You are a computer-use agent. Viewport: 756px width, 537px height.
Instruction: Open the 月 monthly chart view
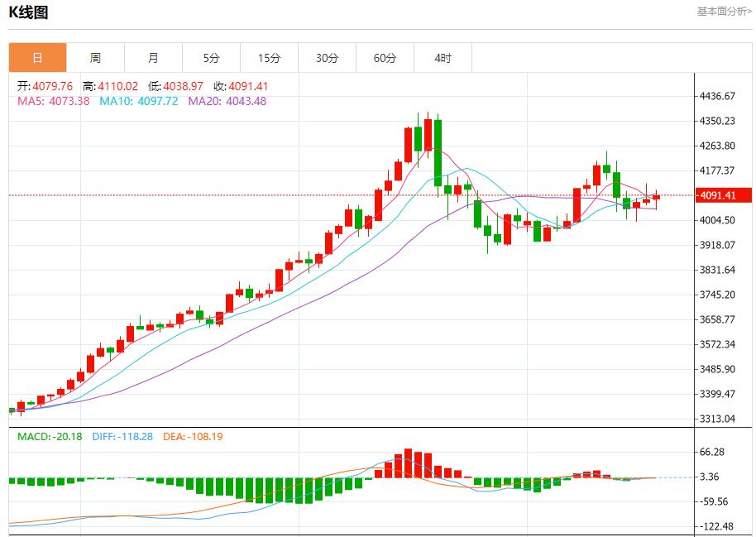pyautogui.click(x=152, y=57)
